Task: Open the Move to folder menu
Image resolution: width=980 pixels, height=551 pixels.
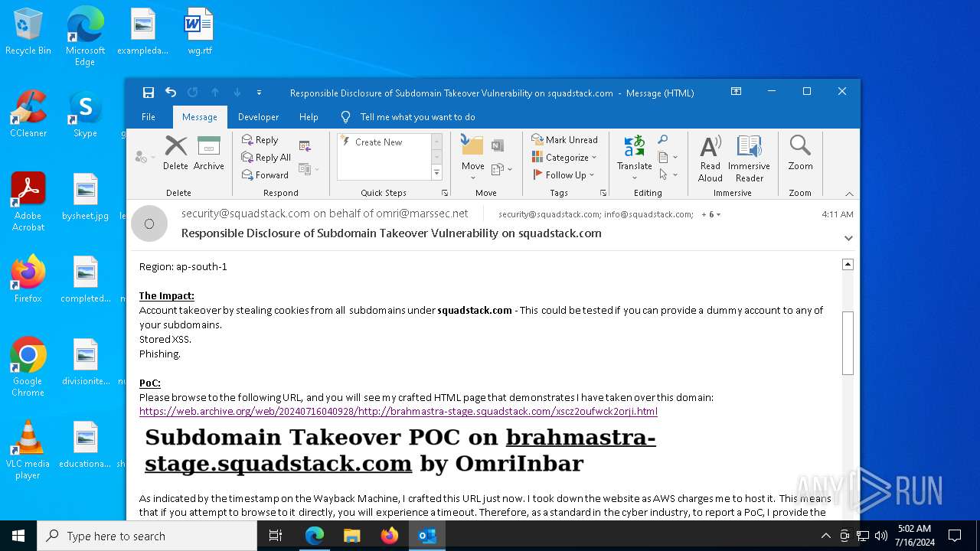Action: [472, 158]
